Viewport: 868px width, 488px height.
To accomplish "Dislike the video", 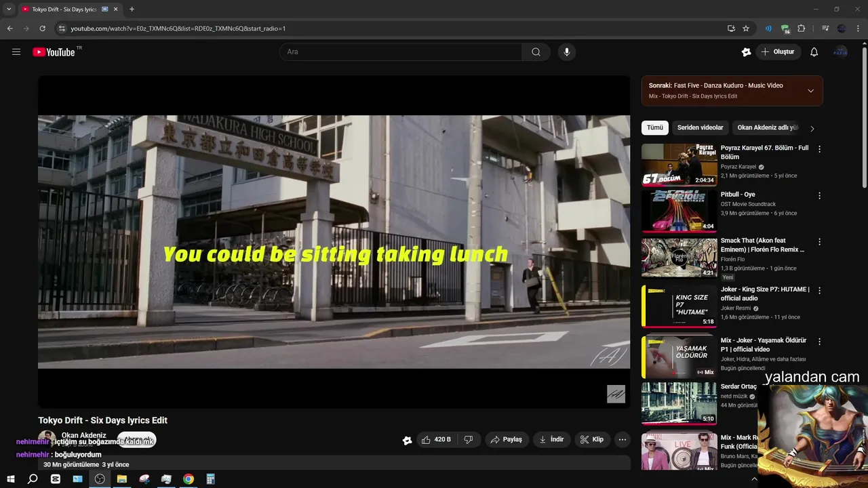I will coord(468,440).
